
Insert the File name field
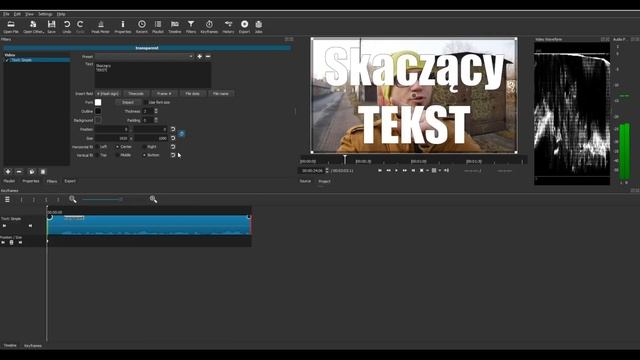[x=221, y=94]
